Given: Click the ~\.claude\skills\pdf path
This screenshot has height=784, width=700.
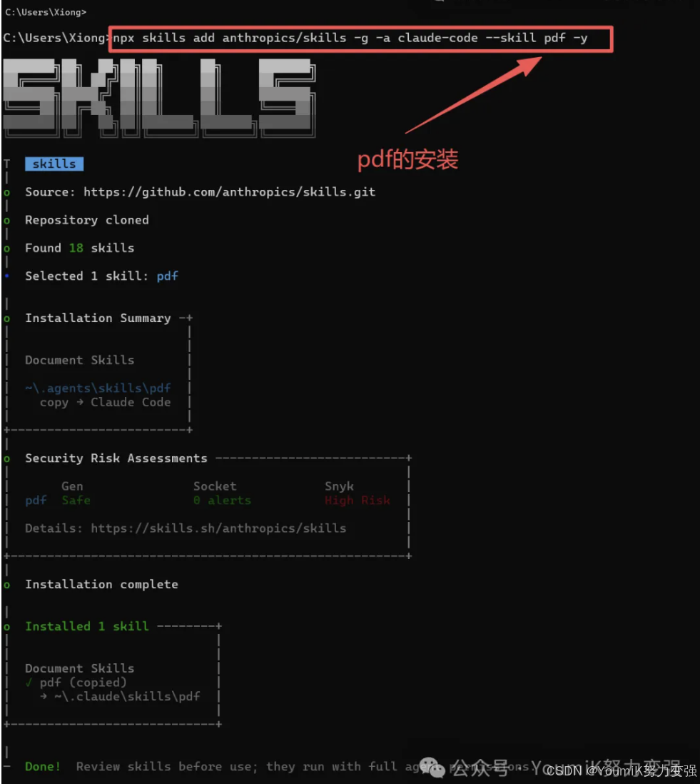Looking at the screenshot, I should point(127,696).
